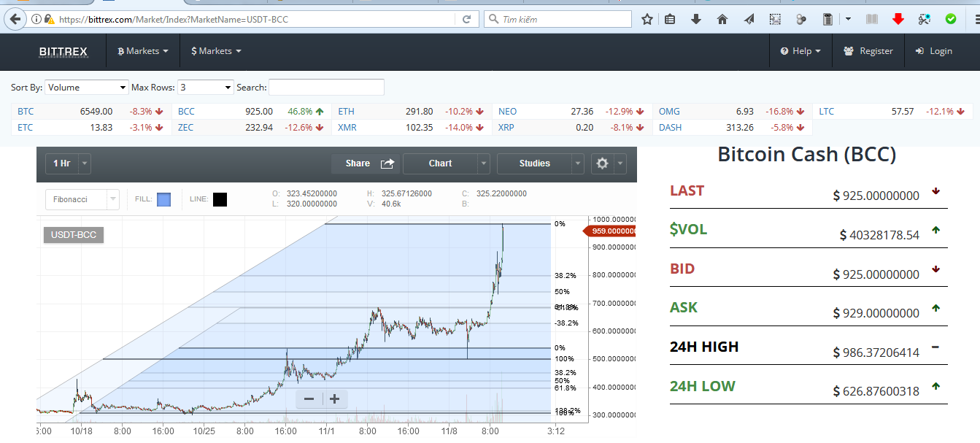Zoom in the chart with plus button

click(335, 398)
